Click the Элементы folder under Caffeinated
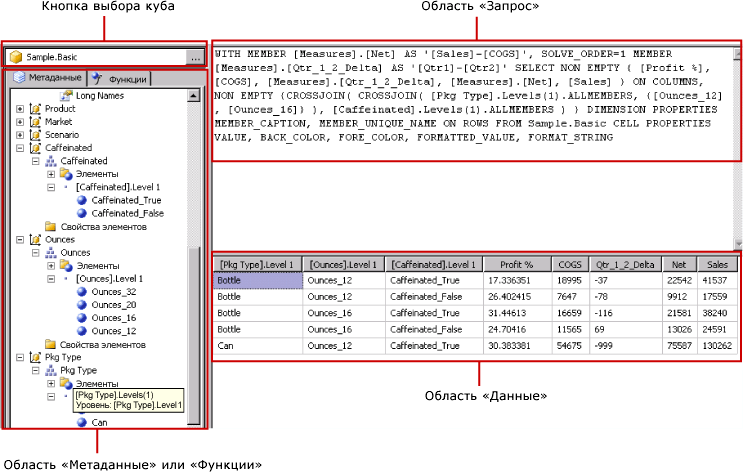The image size is (744, 472). click(x=66, y=174)
